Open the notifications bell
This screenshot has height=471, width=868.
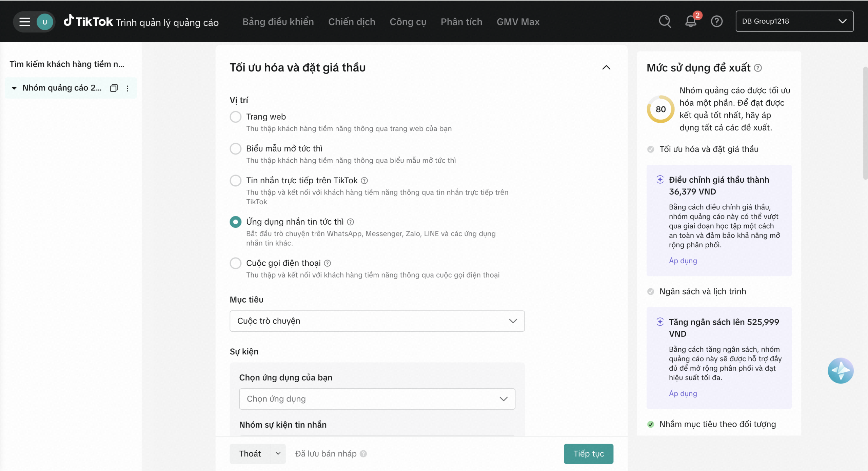click(x=690, y=21)
